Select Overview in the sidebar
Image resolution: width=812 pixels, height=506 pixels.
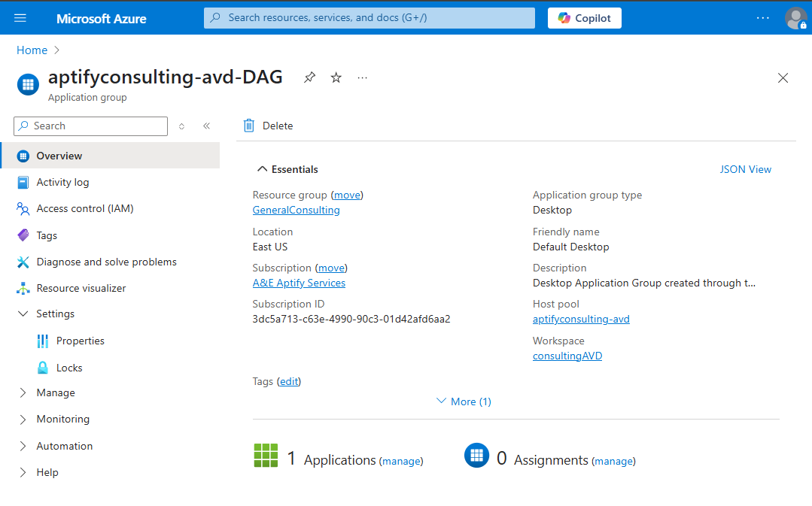click(x=110, y=156)
